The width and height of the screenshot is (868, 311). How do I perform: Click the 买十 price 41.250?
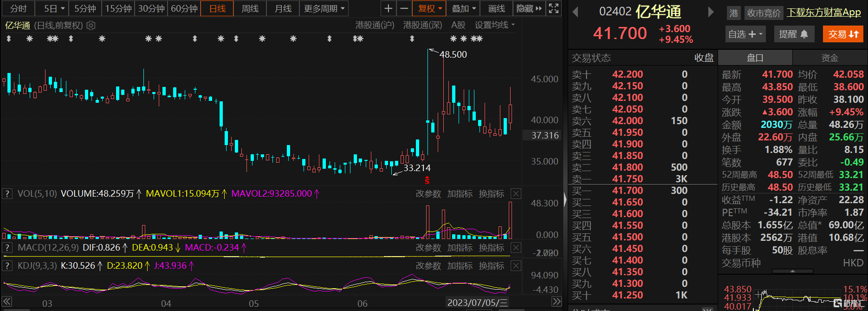coord(628,295)
